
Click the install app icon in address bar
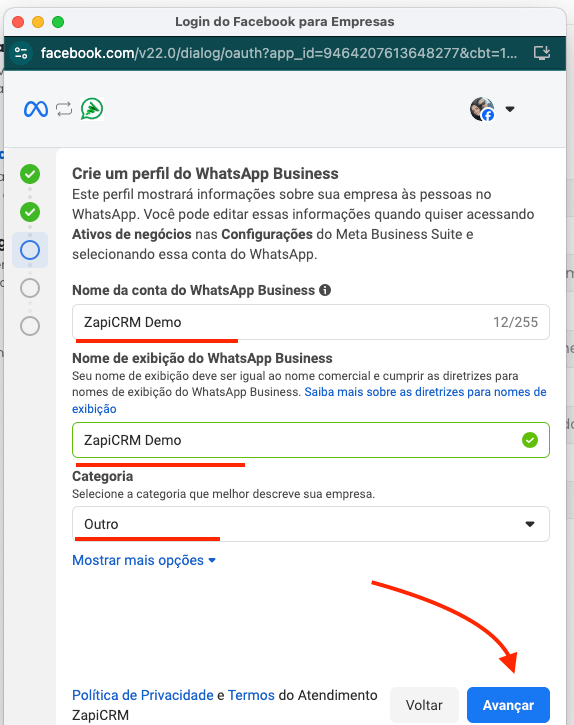[542, 53]
